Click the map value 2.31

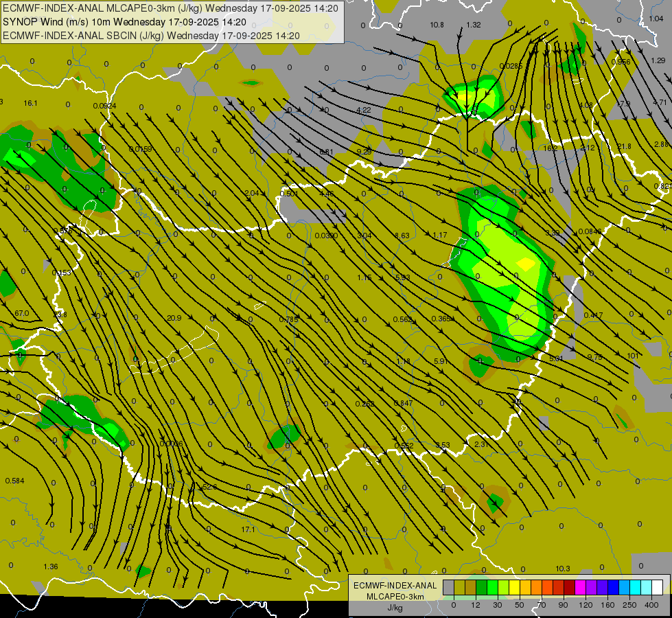coord(482,445)
